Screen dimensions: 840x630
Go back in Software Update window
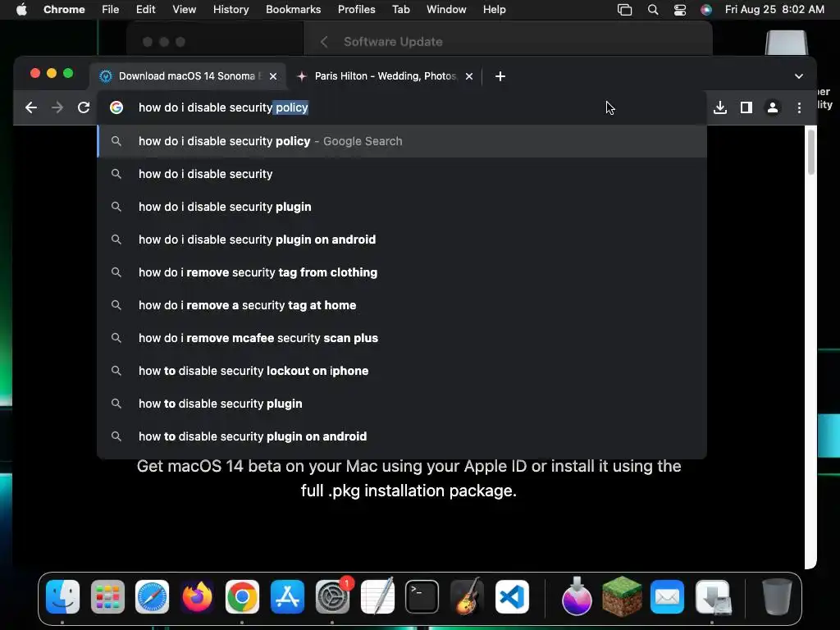(x=323, y=42)
